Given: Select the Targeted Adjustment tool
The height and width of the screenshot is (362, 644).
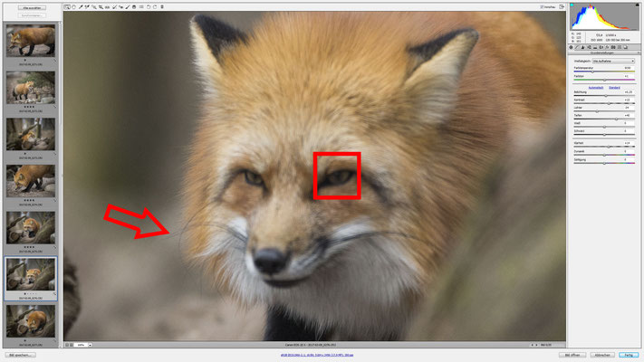Looking at the screenshot, I should coord(94,6).
